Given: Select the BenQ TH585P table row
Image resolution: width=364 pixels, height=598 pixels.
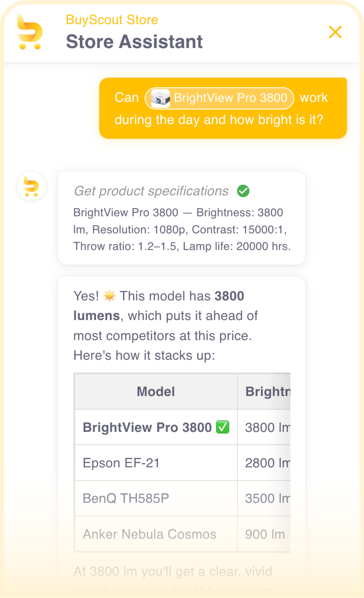Looking at the screenshot, I should pos(182,498).
